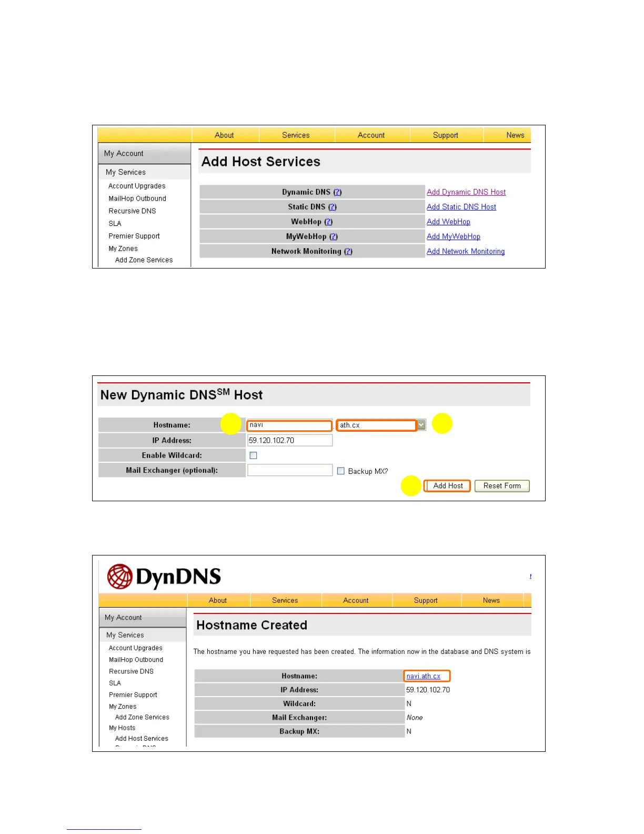Open Support tab on Hostname Created page
This screenshot has width=644, height=834.
coord(426,600)
